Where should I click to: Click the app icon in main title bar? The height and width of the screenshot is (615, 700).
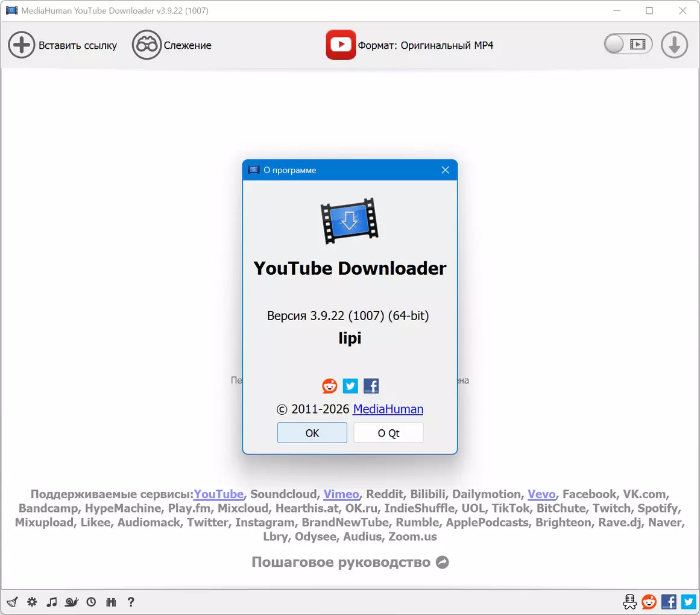tap(11, 10)
